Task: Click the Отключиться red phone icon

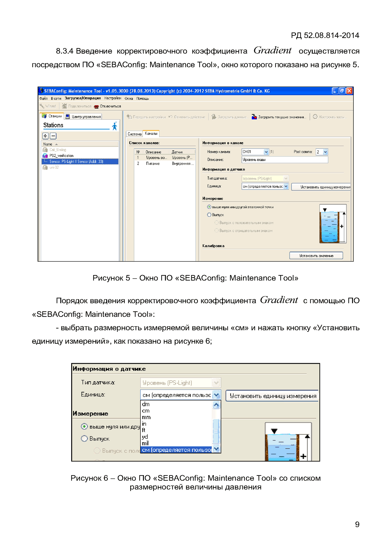Action: coord(96,107)
